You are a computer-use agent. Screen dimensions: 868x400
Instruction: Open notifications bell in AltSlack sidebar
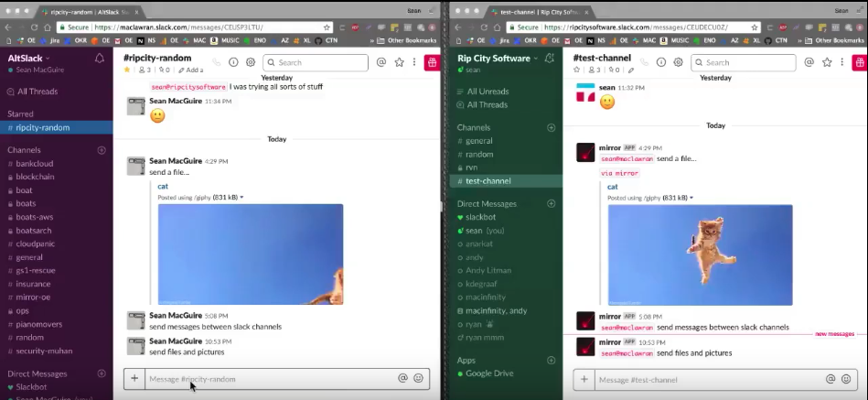pos(100,59)
